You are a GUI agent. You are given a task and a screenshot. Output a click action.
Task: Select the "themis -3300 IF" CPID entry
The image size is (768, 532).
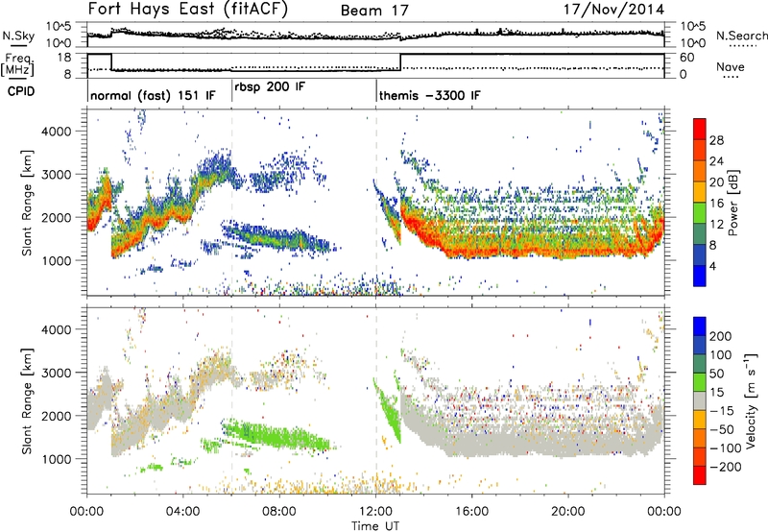429,95
